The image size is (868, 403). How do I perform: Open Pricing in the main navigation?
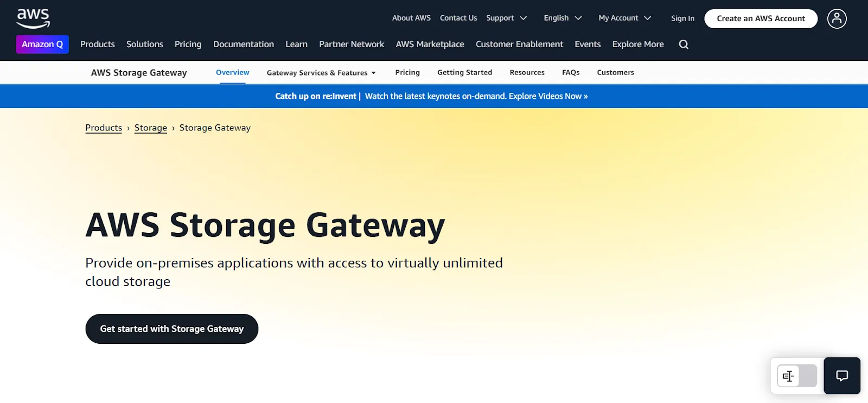tap(188, 45)
